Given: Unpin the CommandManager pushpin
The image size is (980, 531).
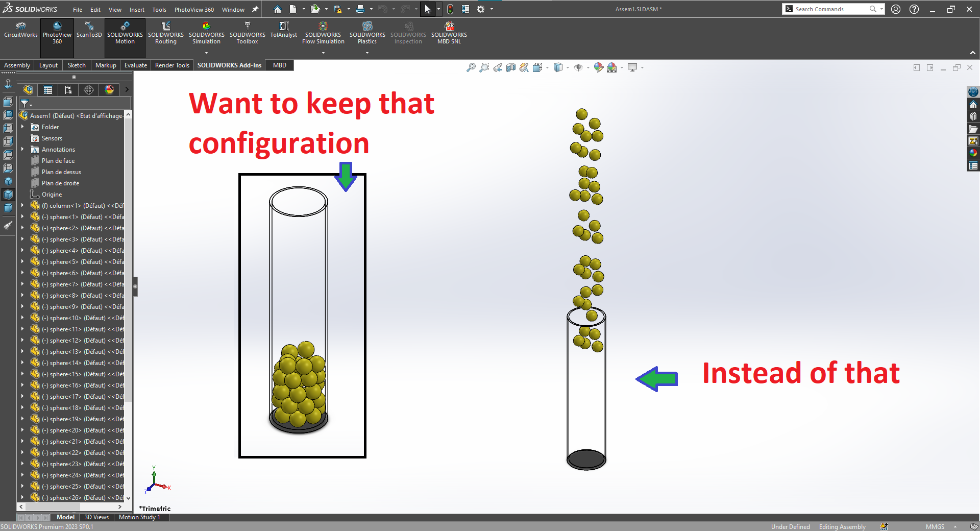Looking at the screenshot, I should (255, 9).
